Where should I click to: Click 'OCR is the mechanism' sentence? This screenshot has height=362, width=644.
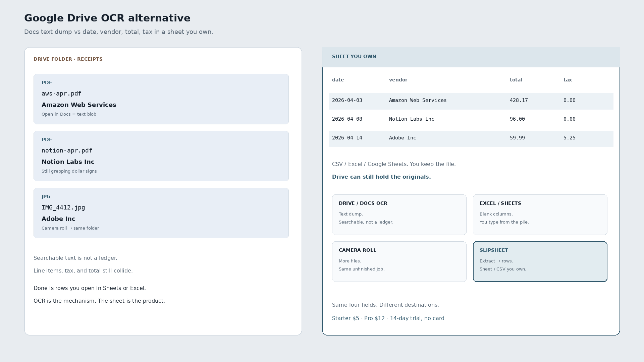pos(99,301)
